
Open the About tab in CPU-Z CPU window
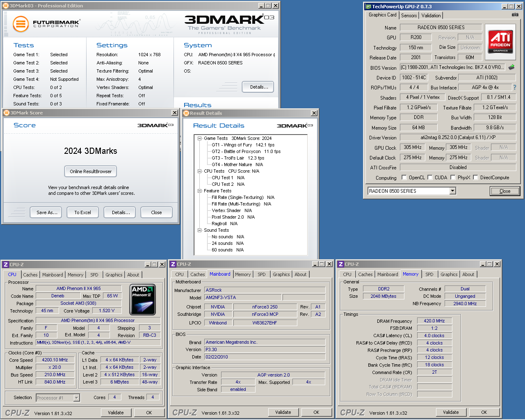point(133,275)
